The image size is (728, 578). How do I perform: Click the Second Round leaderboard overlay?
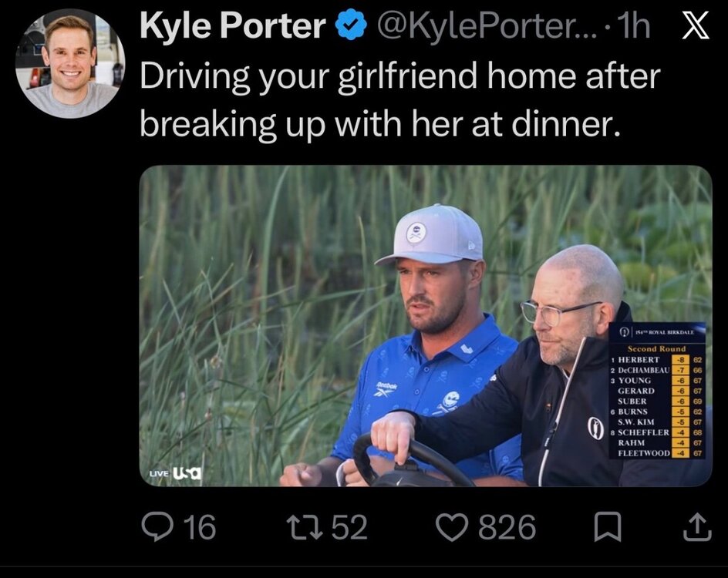coord(657,391)
